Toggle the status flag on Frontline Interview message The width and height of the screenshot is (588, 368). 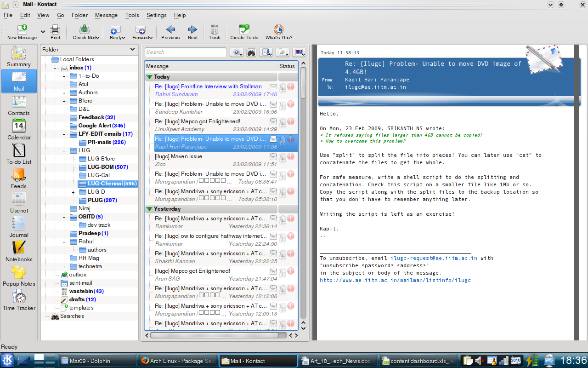point(273,87)
